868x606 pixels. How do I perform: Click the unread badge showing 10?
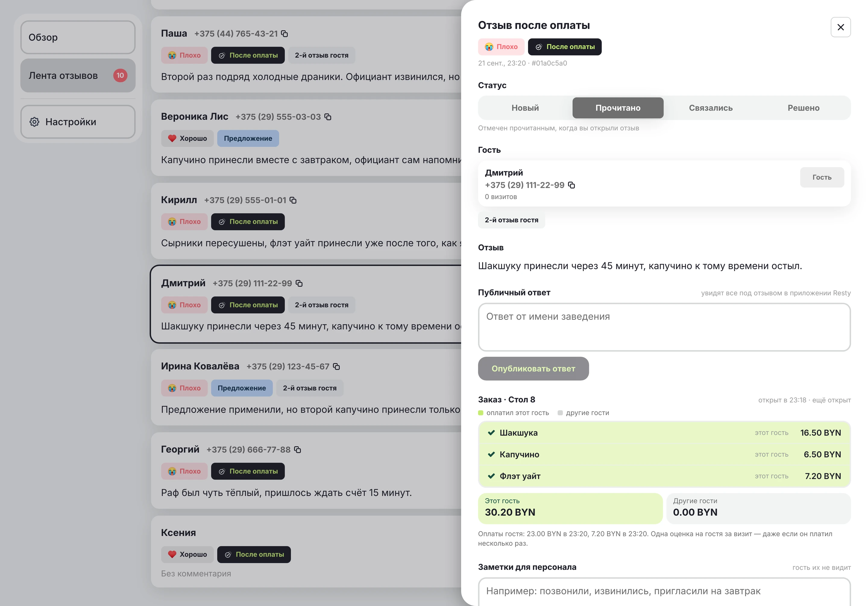coord(120,75)
